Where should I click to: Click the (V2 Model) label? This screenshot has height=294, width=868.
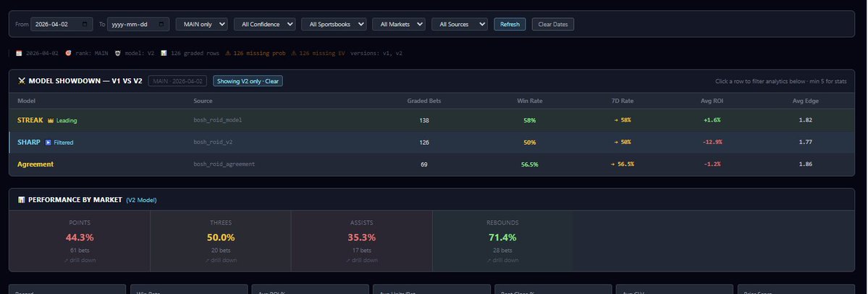pos(141,201)
